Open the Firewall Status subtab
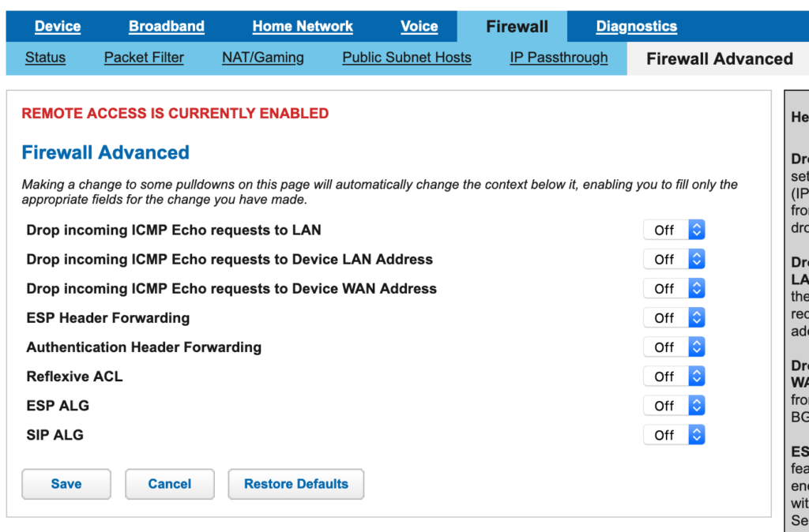This screenshot has width=809, height=532. point(45,58)
